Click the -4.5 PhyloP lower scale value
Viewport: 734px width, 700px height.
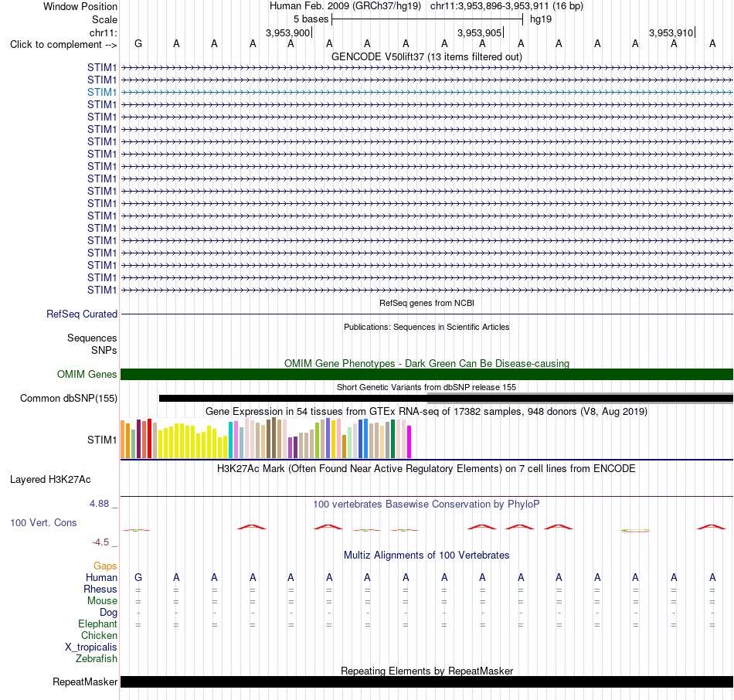(100, 542)
